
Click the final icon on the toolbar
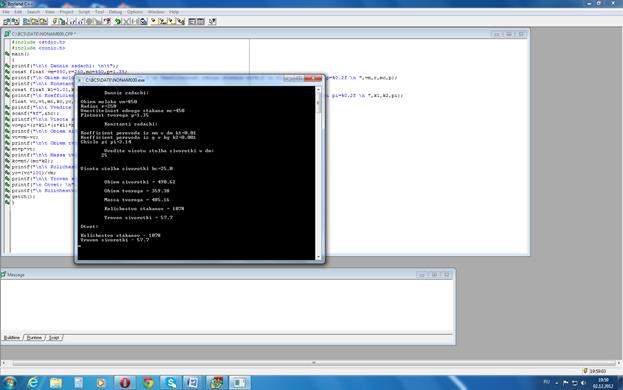point(213,21)
